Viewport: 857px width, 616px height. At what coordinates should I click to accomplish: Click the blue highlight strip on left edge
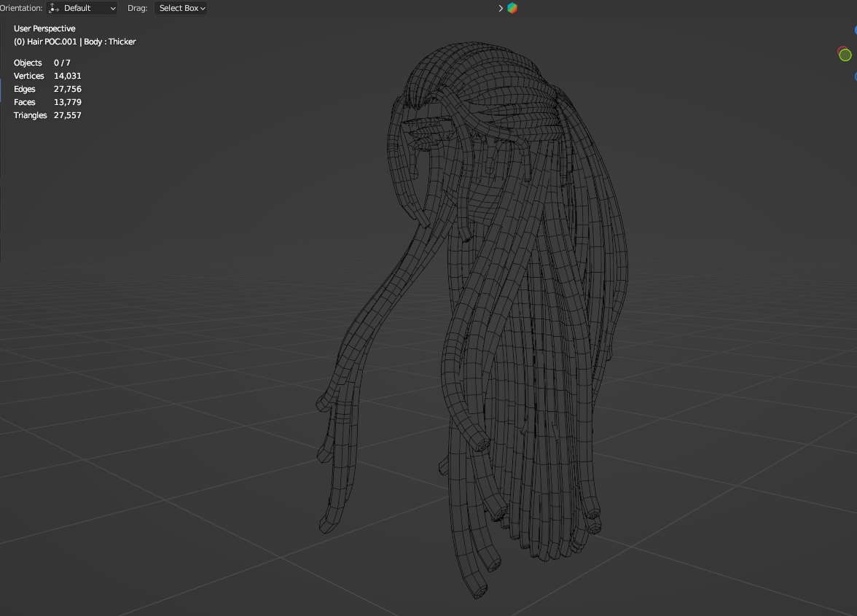coord(1,91)
